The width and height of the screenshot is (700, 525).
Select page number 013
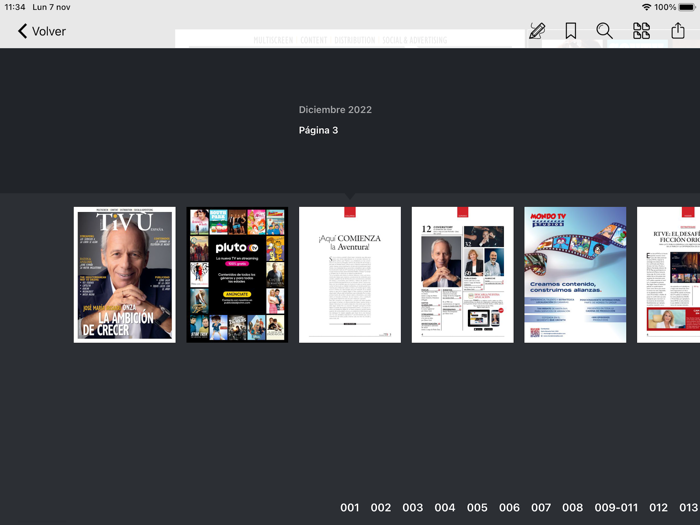click(x=688, y=508)
